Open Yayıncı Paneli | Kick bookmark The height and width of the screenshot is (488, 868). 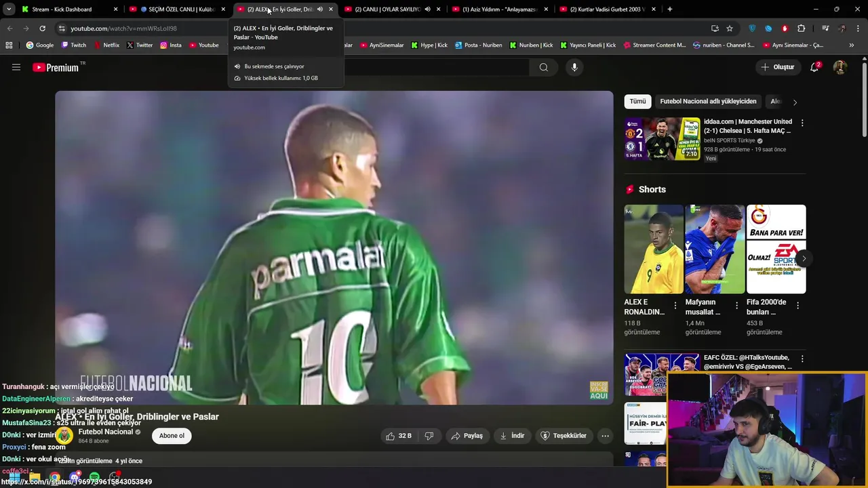click(587, 45)
